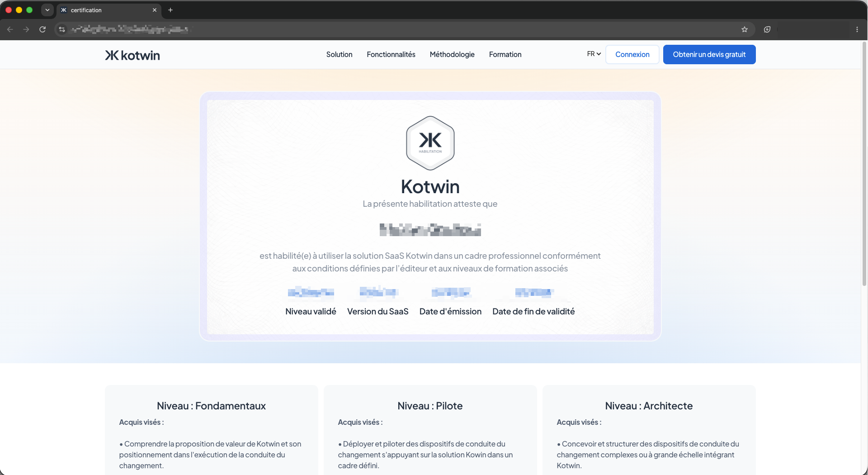
Task: Click the Niveau : Fondamentaux heading
Action: click(212, 406)
